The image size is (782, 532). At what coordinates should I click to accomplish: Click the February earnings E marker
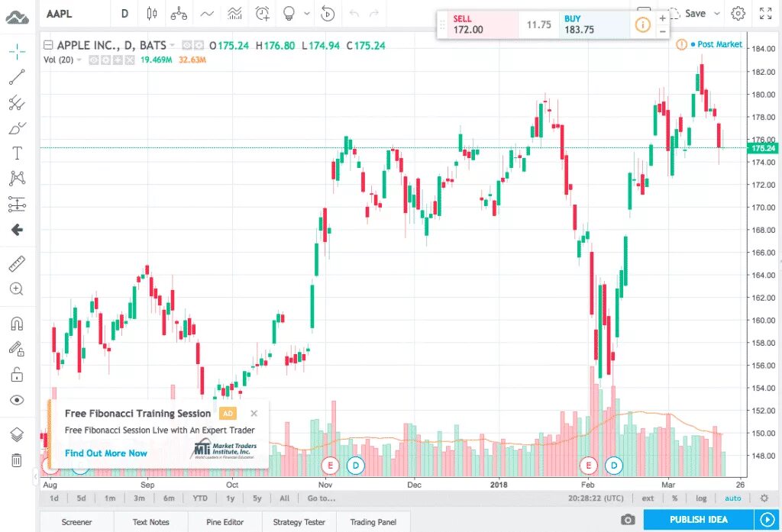[x=589, y=466]
